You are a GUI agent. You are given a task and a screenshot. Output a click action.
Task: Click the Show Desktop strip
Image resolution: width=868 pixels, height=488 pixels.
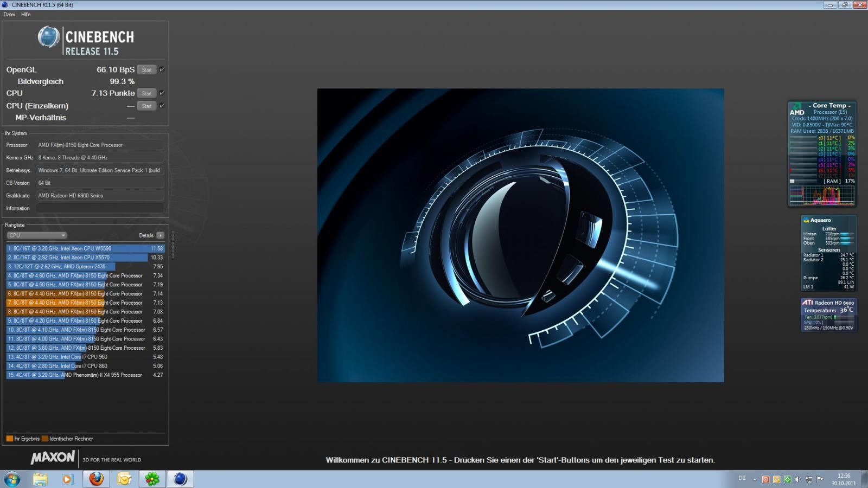click(x=864, y=479)
